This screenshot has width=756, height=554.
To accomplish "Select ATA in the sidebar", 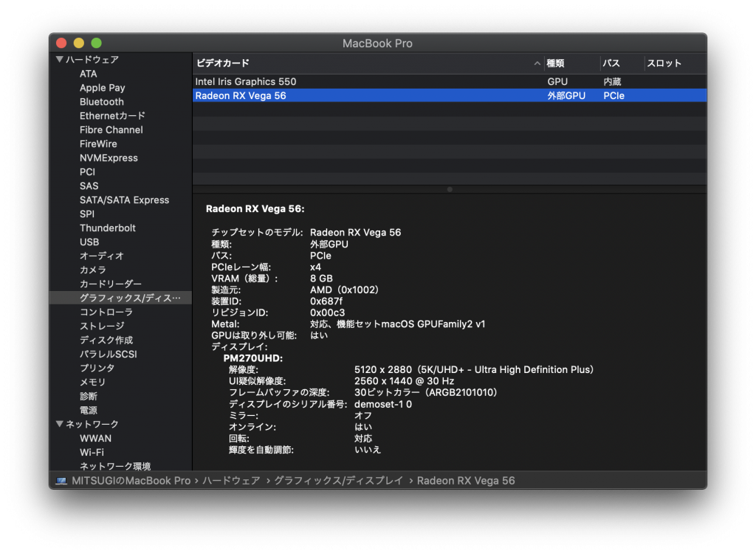I will [x=89, y=74].
